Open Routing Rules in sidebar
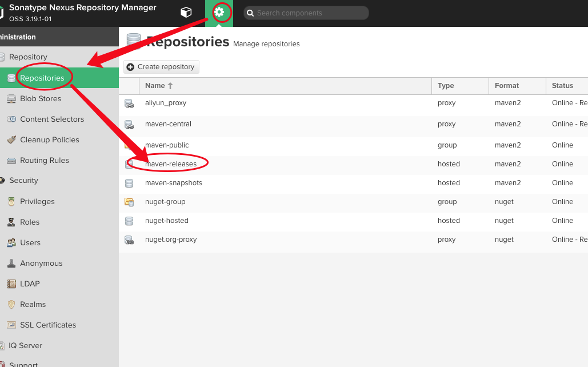Viewport: 588px width, 367px height. [x=59, y=160]
